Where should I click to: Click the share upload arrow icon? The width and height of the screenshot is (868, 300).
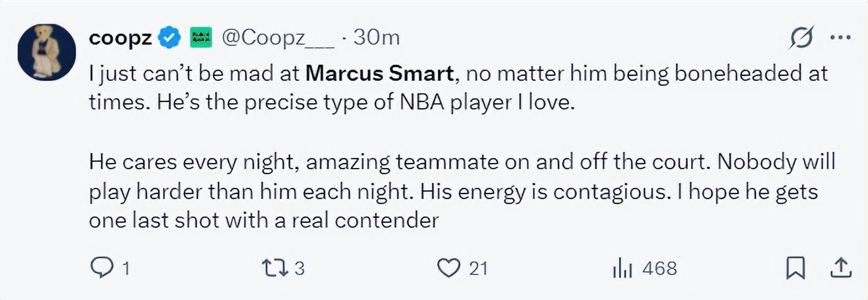pos(841,268)
